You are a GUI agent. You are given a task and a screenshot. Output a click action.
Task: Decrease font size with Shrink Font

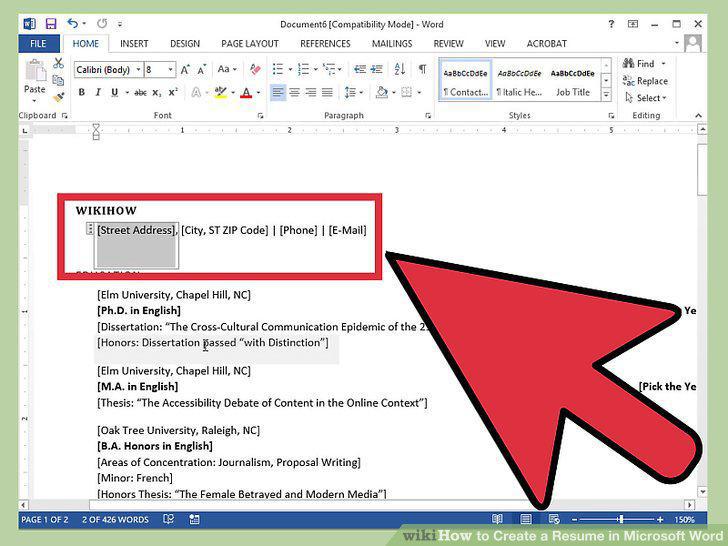tap(202, 70)
